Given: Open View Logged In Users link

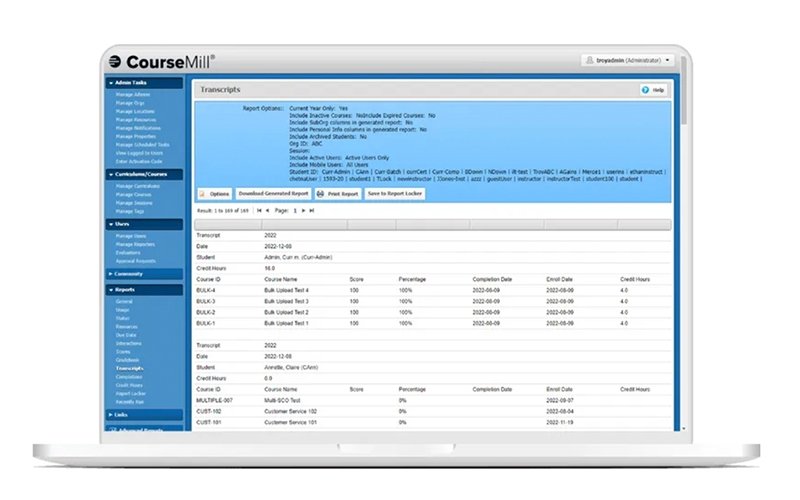Looking at the screenshot, I should click(x=139, y=153).
